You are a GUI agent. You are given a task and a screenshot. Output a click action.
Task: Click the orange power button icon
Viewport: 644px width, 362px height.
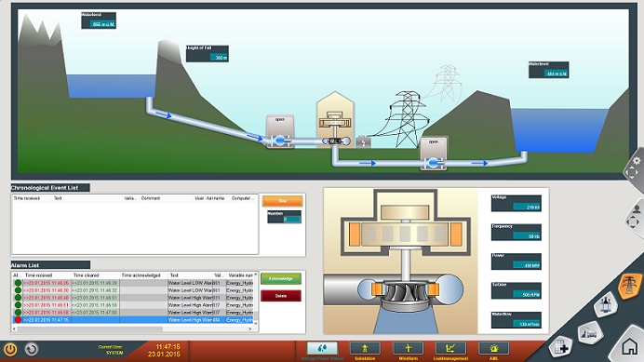(10, 349)
